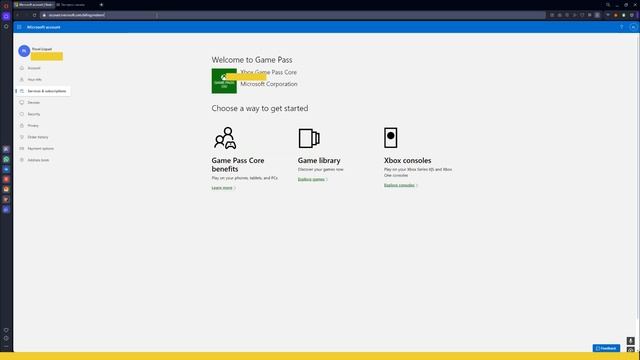Image resolution: width=640 pixels, height=360 pixels.
Task: Click the Welcome to Game Pass heading
Action: click(252, 60)
